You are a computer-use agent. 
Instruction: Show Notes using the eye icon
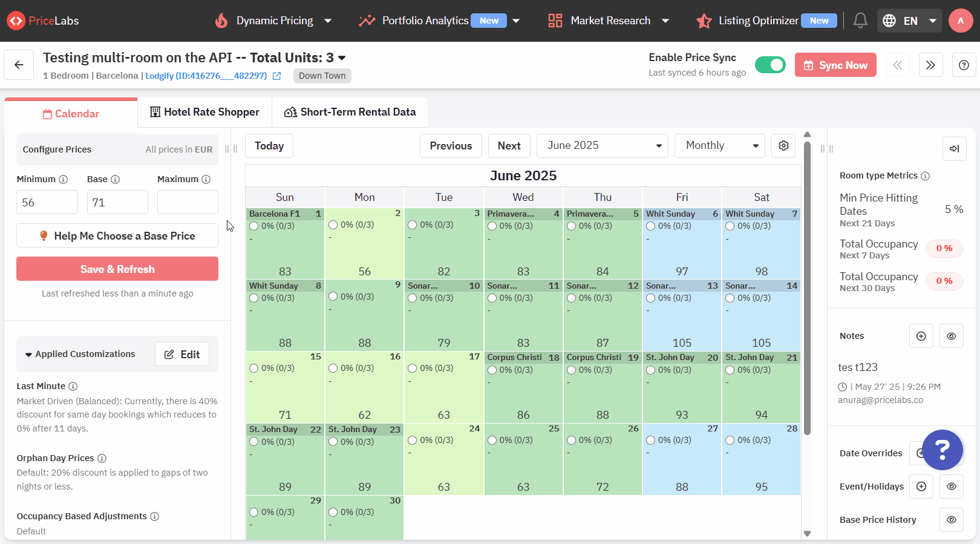point(951,336)
